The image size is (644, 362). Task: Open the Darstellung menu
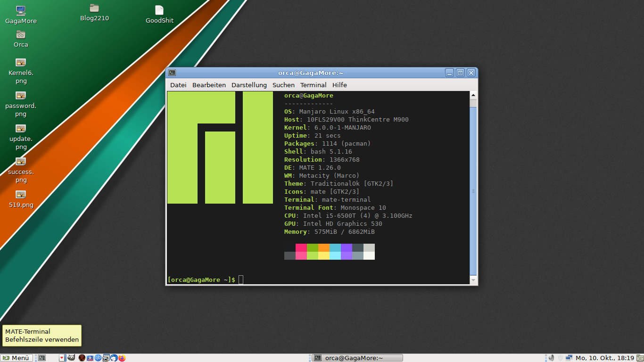[249, 85]
